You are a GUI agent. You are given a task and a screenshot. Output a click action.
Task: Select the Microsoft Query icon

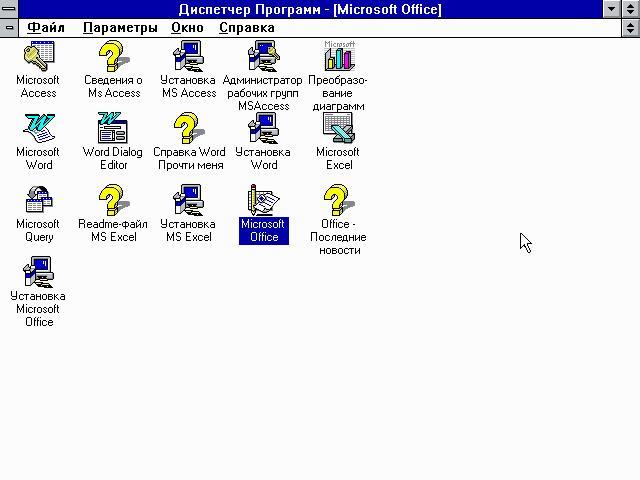(x=39, y=200)
